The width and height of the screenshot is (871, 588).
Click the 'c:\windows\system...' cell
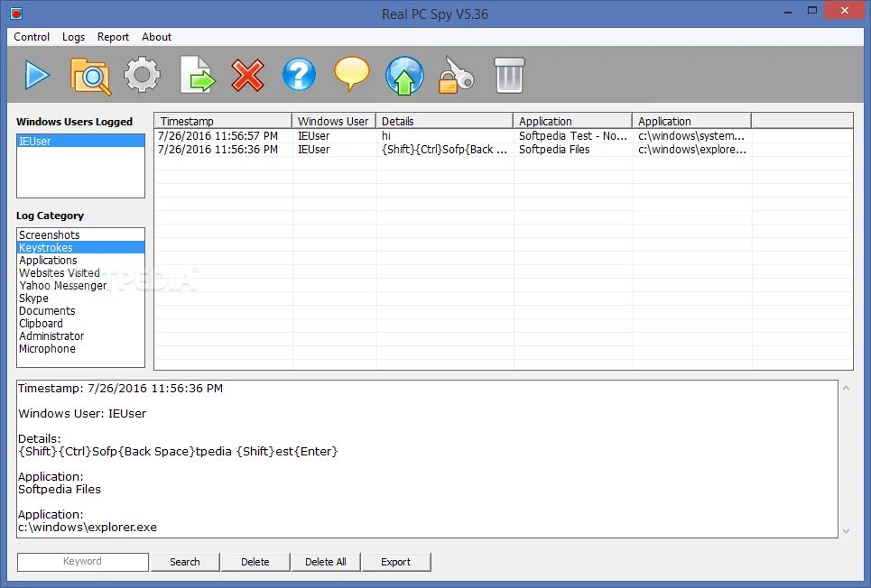coord(691,136)
